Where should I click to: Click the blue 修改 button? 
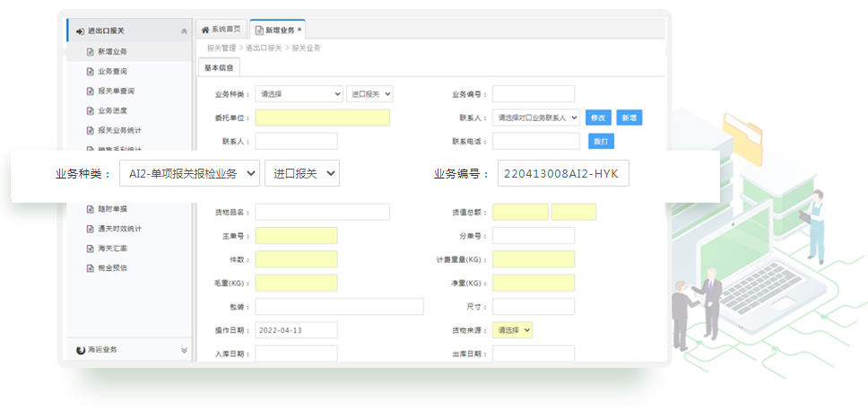tap(598, 118)
